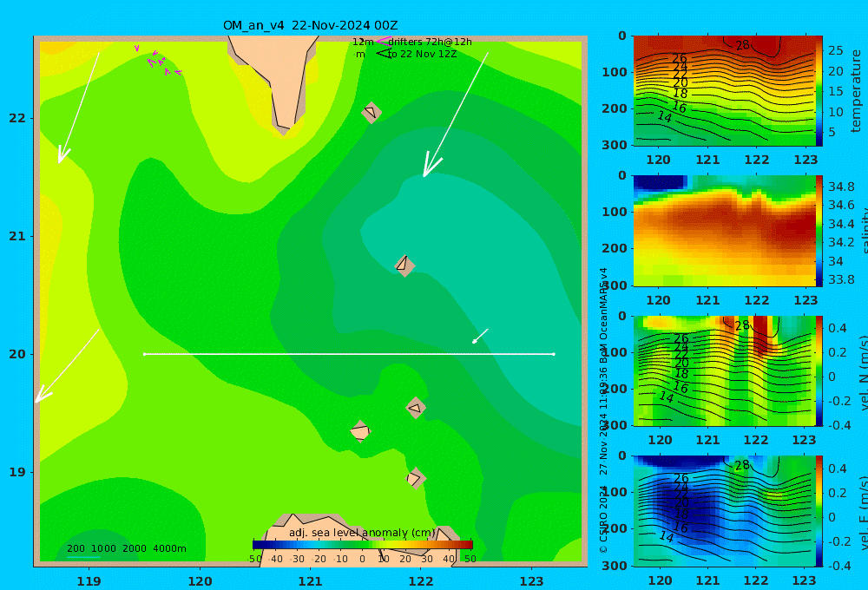Click longitude label 121 below main map
This screenshot has height=590, width=868.
pos(310,581)
